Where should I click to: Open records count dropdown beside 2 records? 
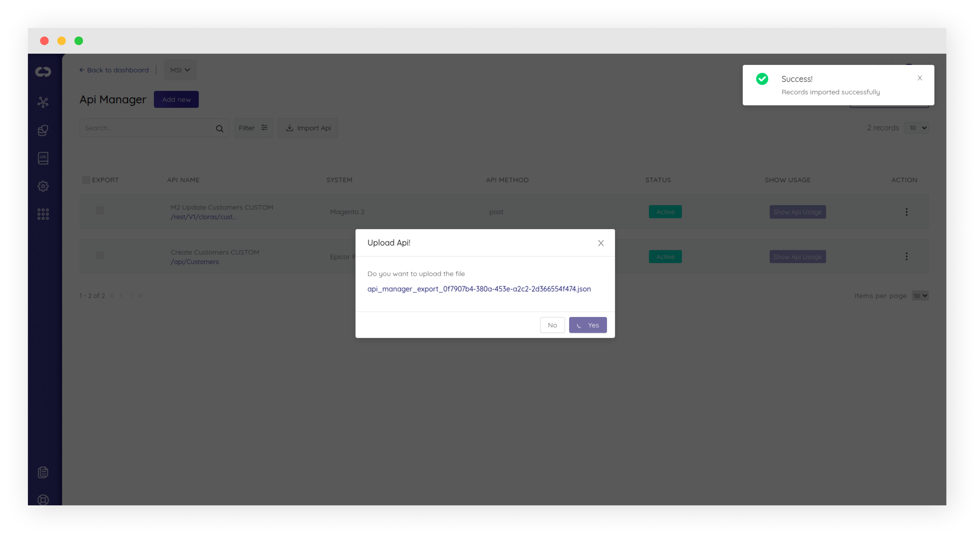tap(916, 128)
